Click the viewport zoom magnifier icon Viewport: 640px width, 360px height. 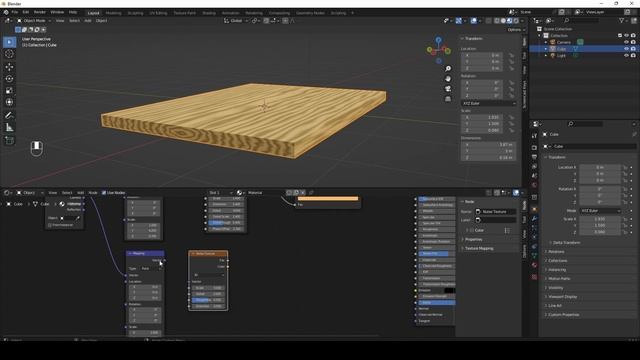448,69
